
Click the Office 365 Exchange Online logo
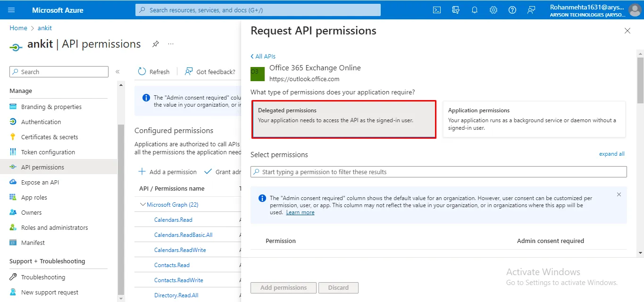click(x=258, y=74)
